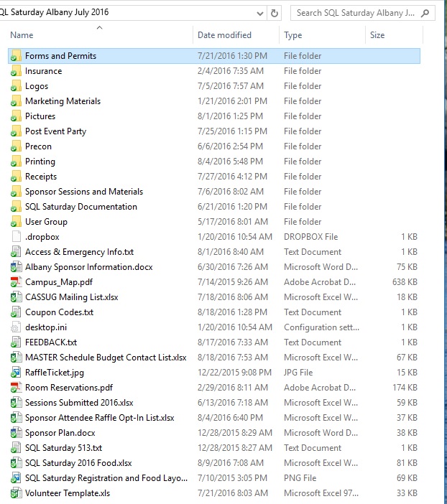
Task: Click the date 7/21/2016 1:30 PM
Action: pyautogui.click(x=232, y=55)
